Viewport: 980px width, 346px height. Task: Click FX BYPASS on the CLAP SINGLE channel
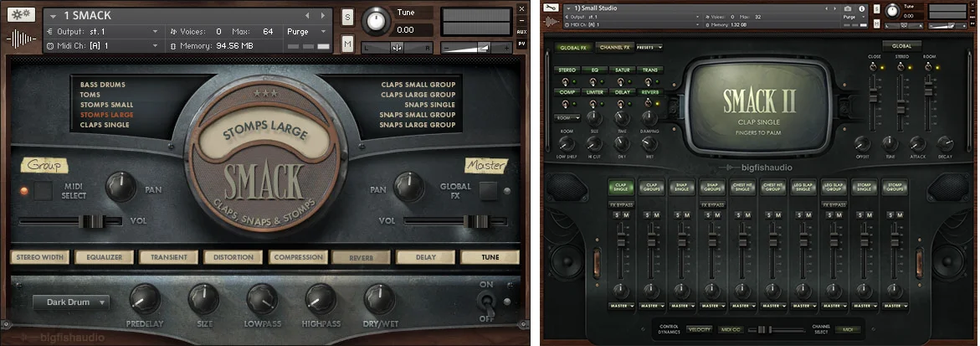[x=621, y=204]
